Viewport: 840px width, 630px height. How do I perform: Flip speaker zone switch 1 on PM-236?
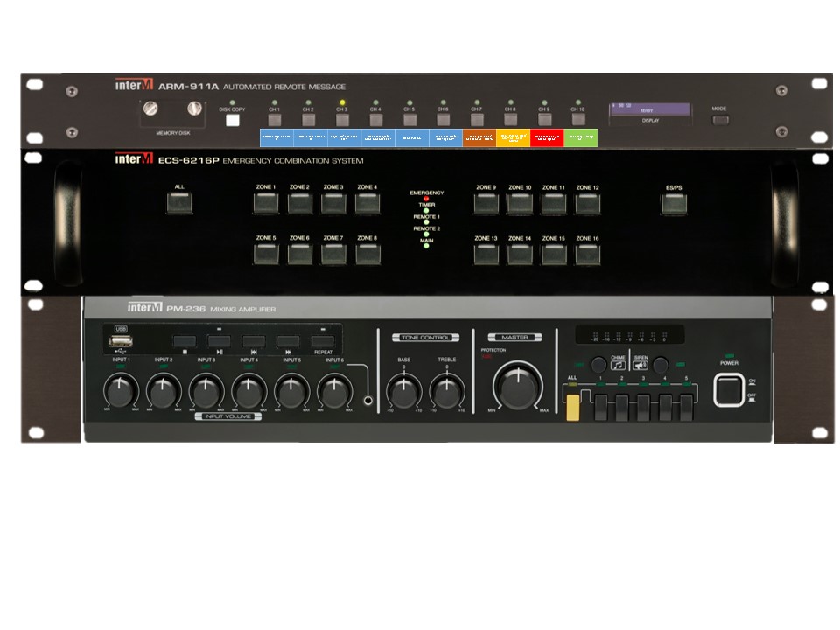601,407
